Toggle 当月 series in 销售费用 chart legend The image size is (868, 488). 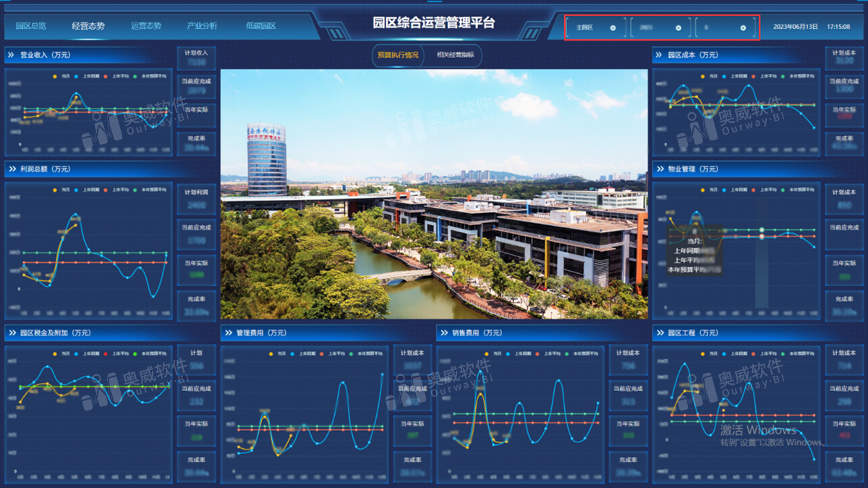493,354
